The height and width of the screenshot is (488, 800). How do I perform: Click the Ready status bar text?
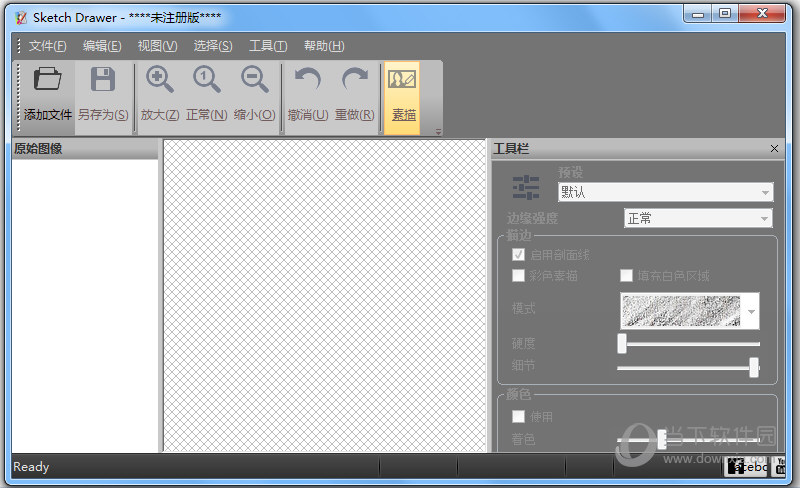coord(31,467)
